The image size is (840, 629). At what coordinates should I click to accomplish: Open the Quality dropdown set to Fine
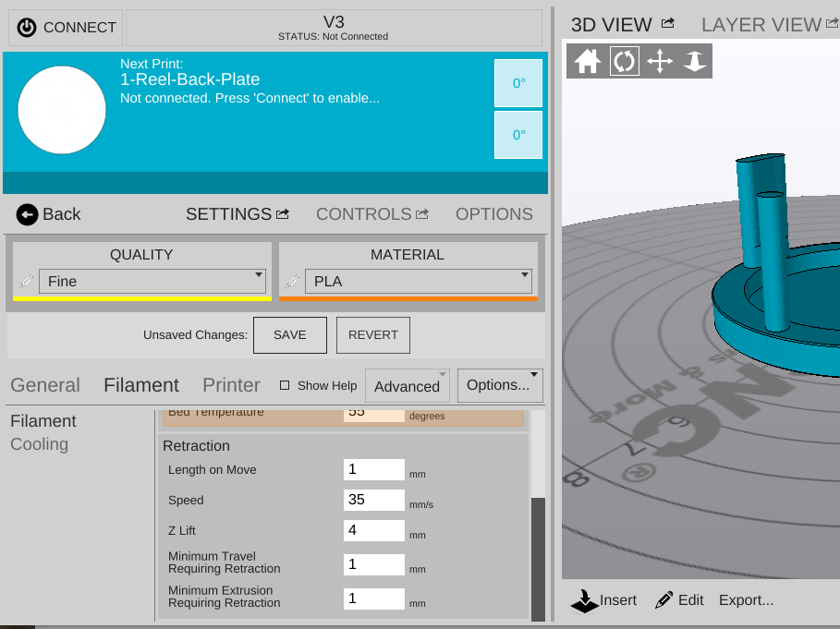click(x=152, y=281)
